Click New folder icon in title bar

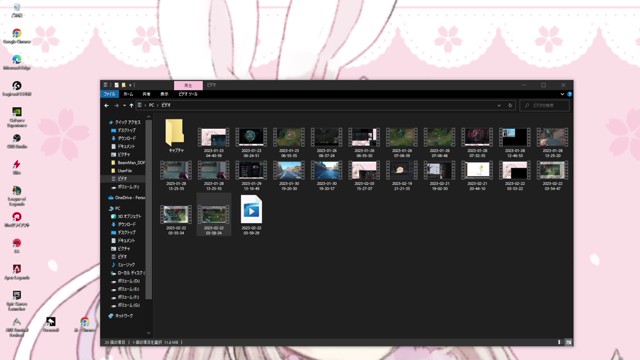pyautogui.click(x=124, y=85)
